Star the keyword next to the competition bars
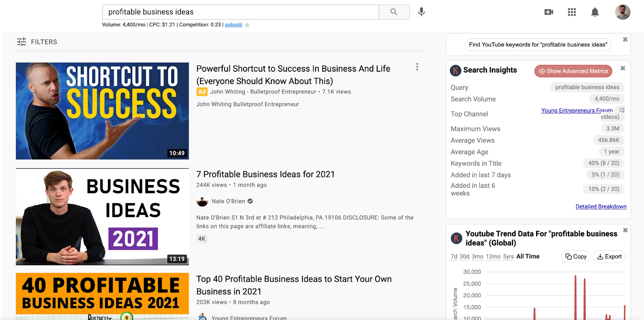644x320 pixels. tap(247, 25)
